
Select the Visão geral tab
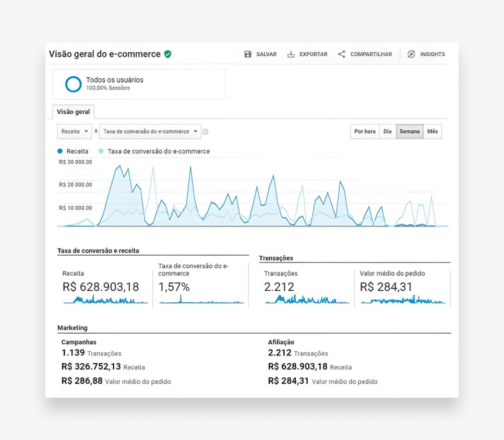[x=73, y=112]
